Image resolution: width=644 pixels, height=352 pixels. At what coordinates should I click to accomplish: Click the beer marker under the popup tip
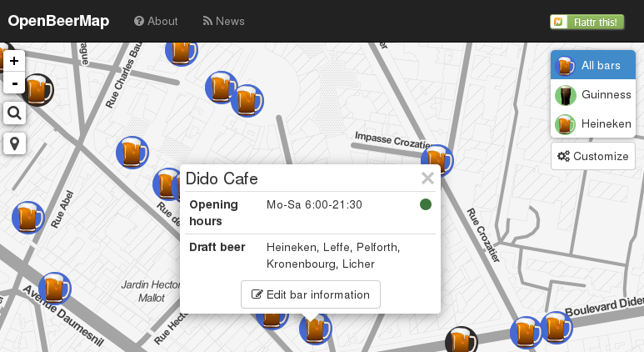click(314, 329)
